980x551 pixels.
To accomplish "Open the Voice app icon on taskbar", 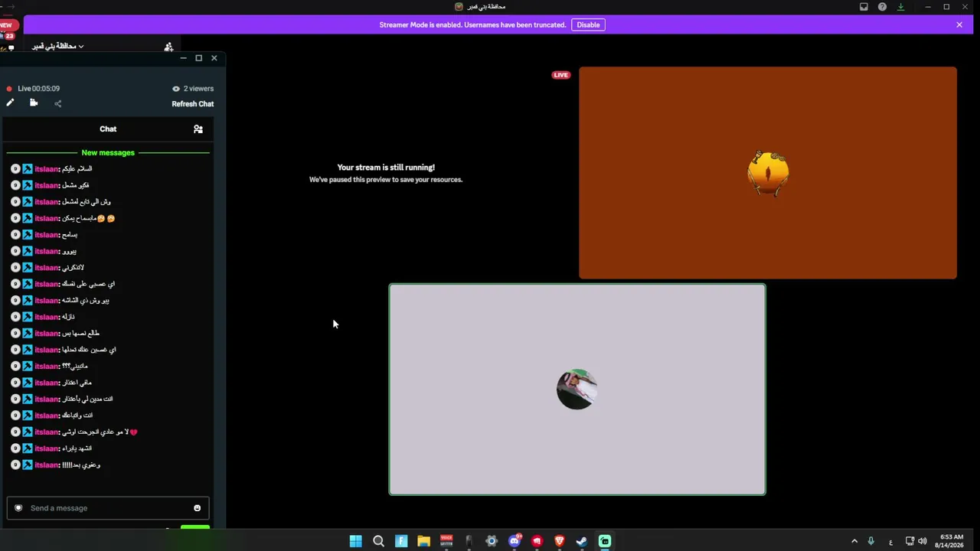I will pos(446,541).
